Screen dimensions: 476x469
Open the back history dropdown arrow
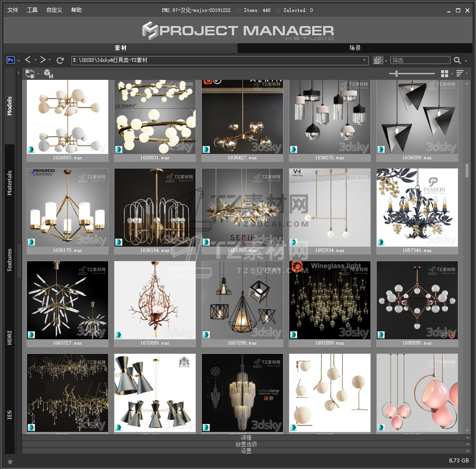35,60
